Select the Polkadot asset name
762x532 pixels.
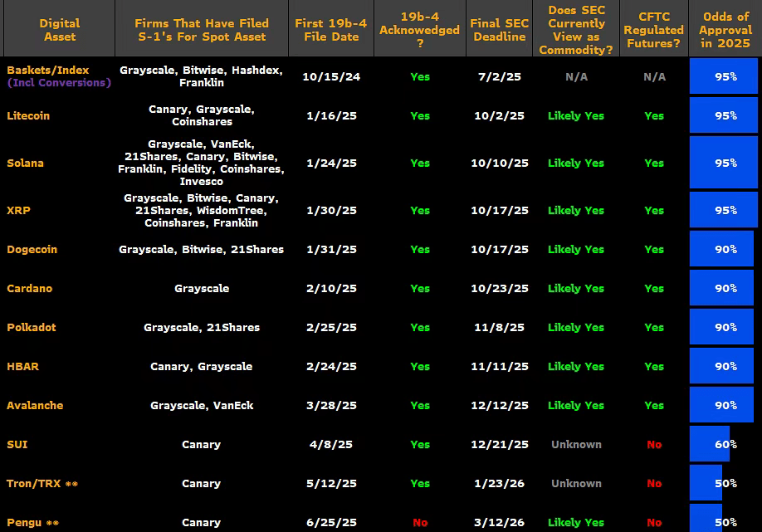[x=32, y=328]
